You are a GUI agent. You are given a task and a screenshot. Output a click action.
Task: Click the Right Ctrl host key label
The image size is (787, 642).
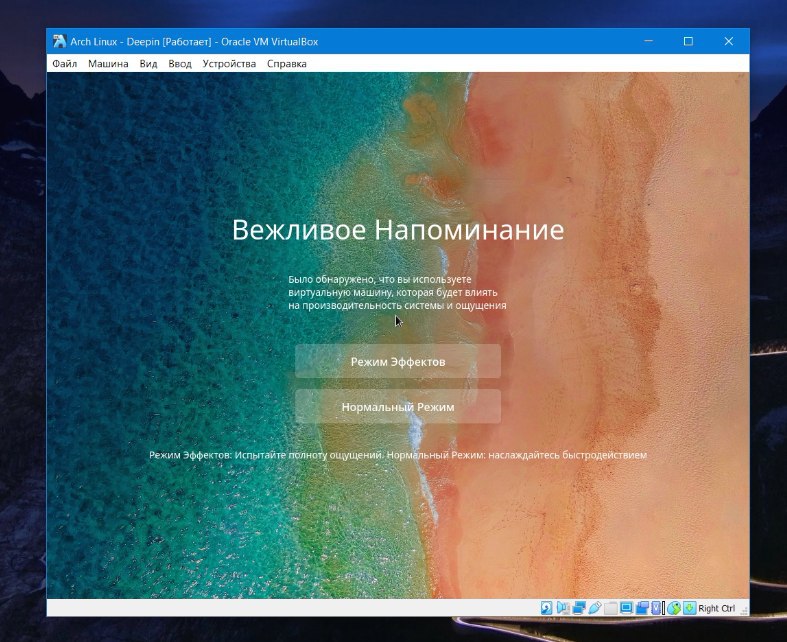pyautogui.click(x=717, y=608)
